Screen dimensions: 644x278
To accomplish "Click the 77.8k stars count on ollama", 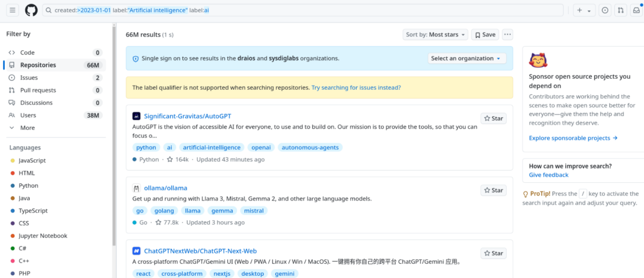I will pos(167,222).
